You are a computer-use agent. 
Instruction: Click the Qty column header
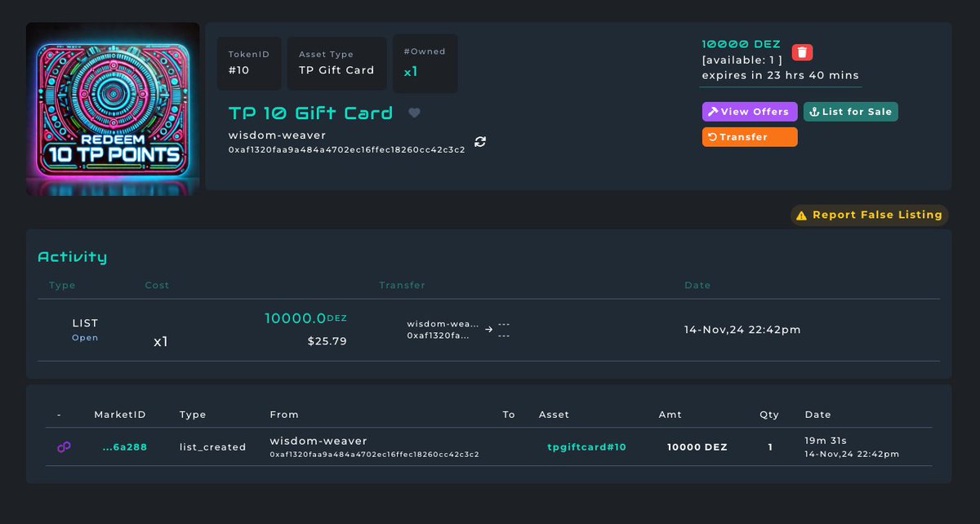tap(769, 415)
